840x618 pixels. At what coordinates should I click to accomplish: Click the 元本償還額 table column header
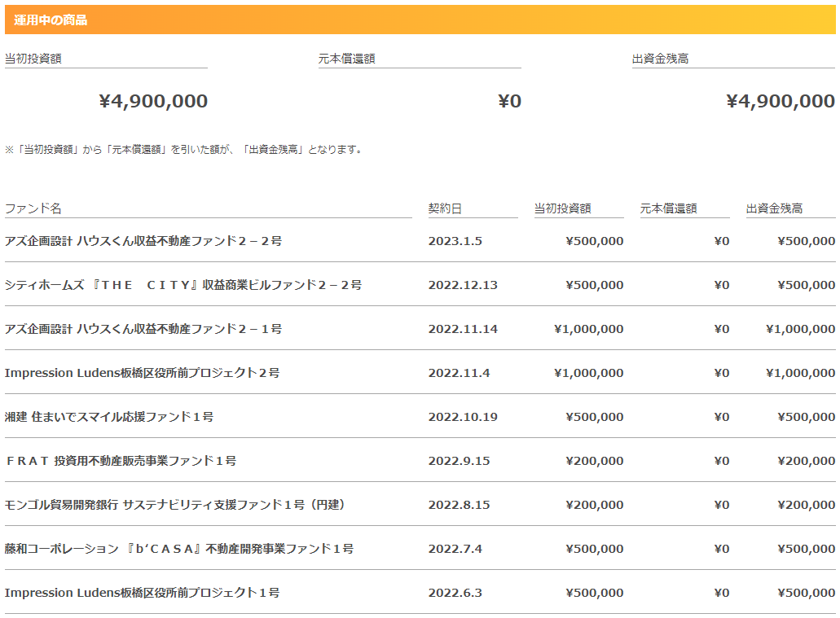[x=669, y=208]
